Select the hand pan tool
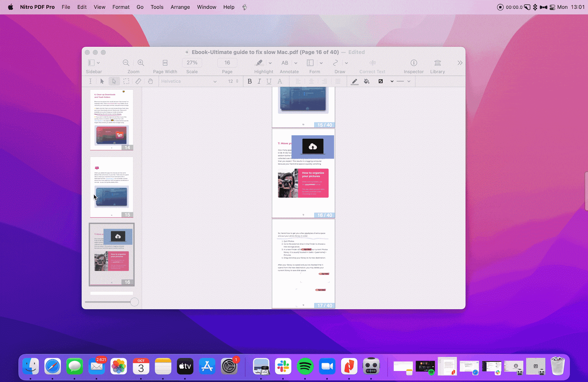588x382 pixels. (x=150, y=81)
